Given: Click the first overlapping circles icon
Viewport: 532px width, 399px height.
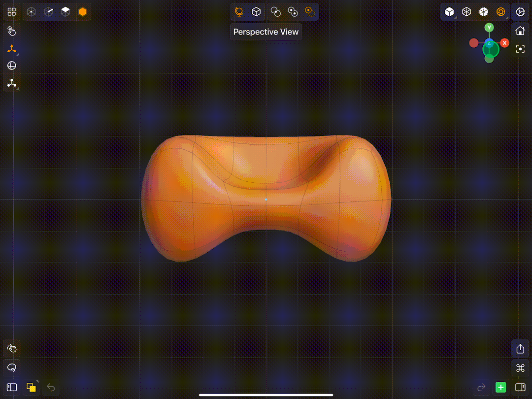Looking at the screenshot, I should point(275,12).
